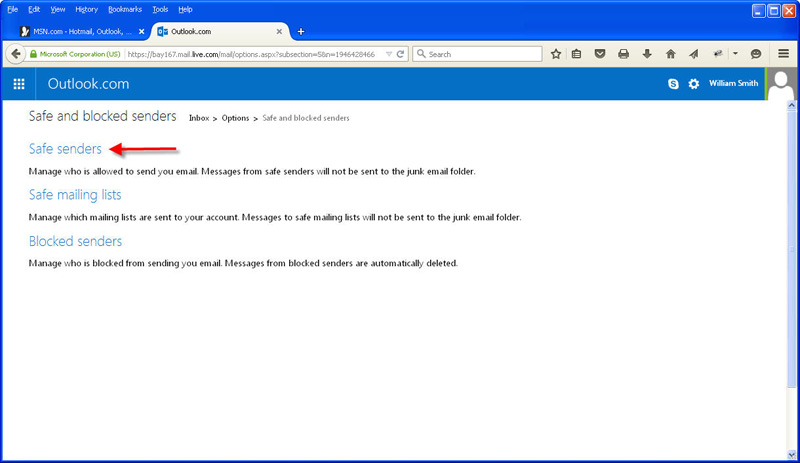Open Firefox hamburger menu

click(784, 54)
